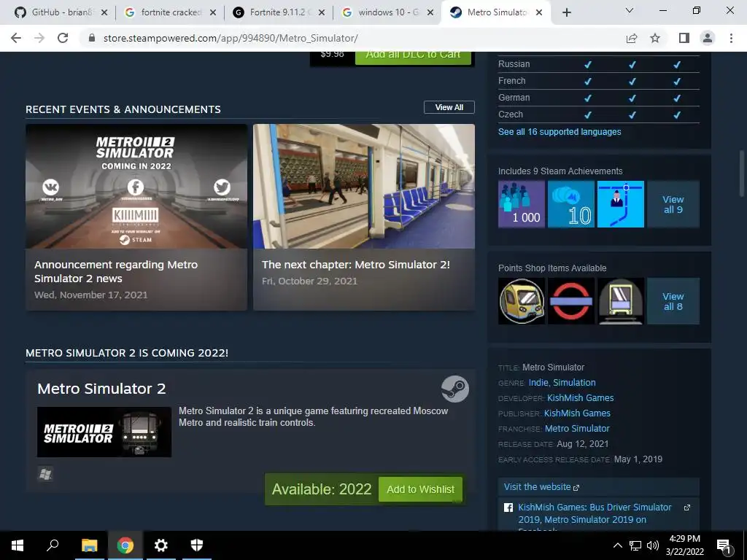Open Indie genre link
This screenshot has width=747, height=560.
pyautogui.click(x=538, y=382)
